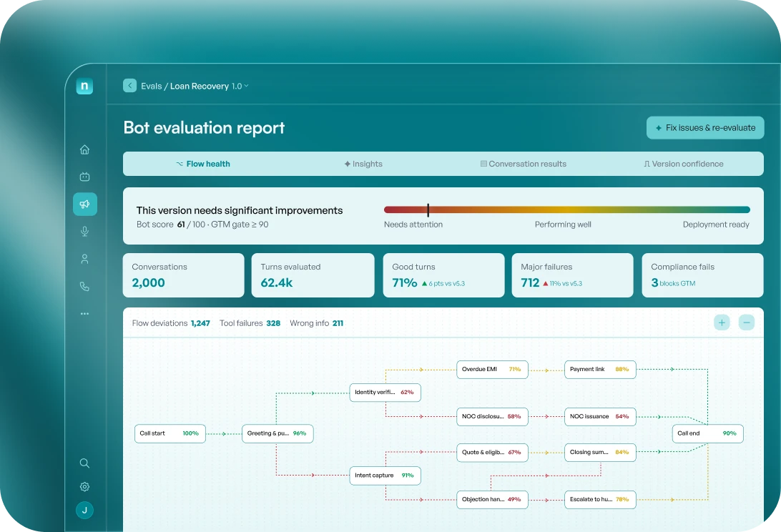
Task: Select the Overdue EMI node
Action: click(x=492, y=370)
